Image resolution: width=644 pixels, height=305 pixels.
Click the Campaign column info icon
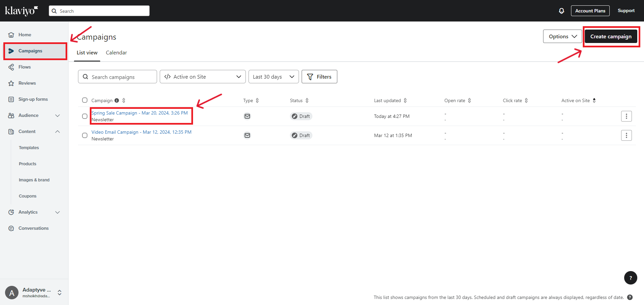point(117,100)
